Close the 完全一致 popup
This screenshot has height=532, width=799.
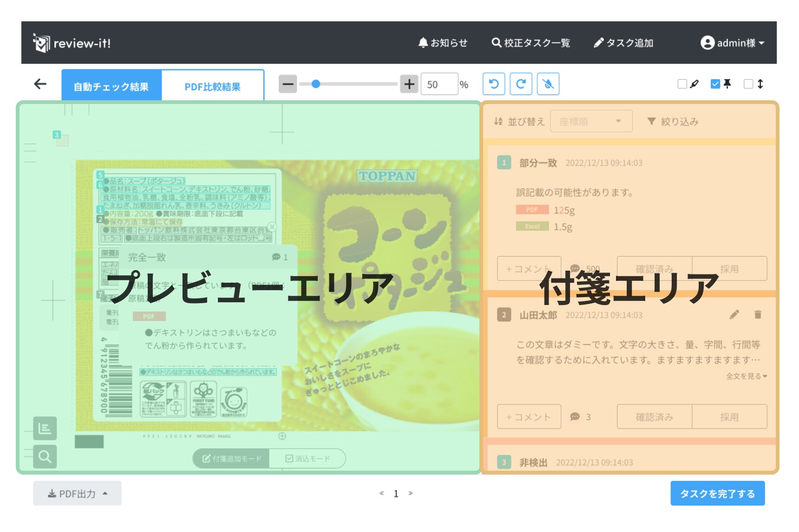pyautogui.click(x=272, y=227)
